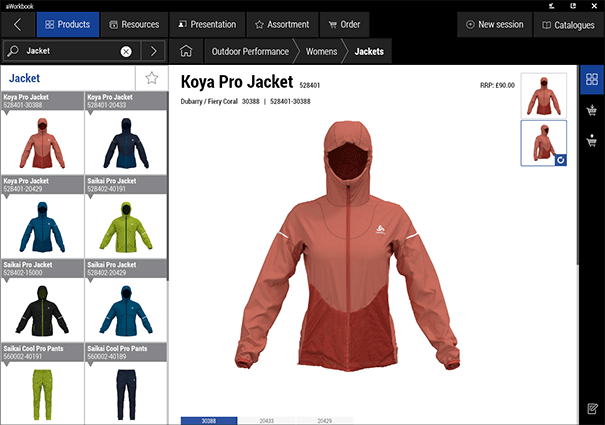Click the home breadcrumb icon
Image resolution: width=605 pixels, height=425 pixels.
point(185,51)
